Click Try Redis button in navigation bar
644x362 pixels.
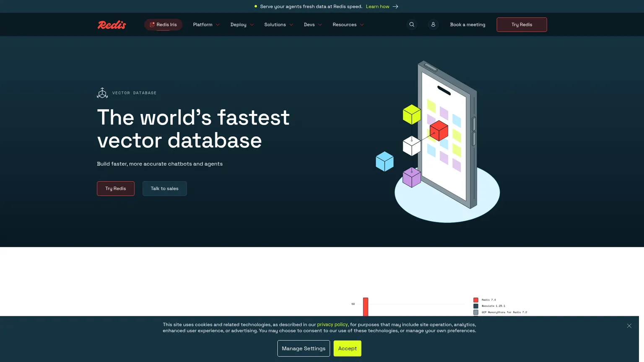pos(522,25)
